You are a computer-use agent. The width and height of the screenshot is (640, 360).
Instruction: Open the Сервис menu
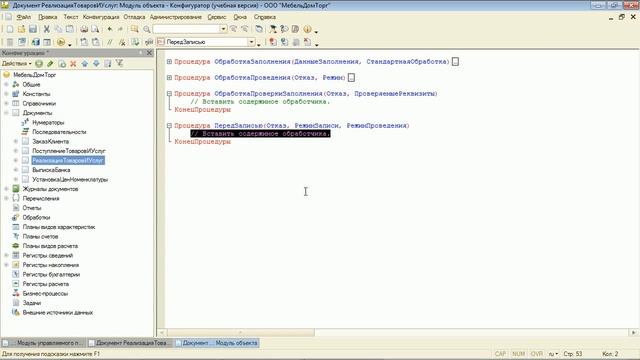(x=217, y=17)
